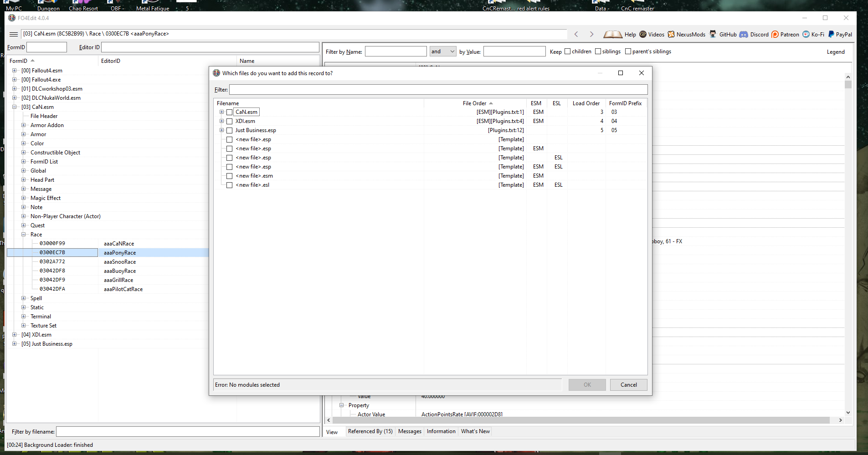Click Cancel in the dialog
The image size is (868, 455).
pyautogui.click(x=629, y=385)
